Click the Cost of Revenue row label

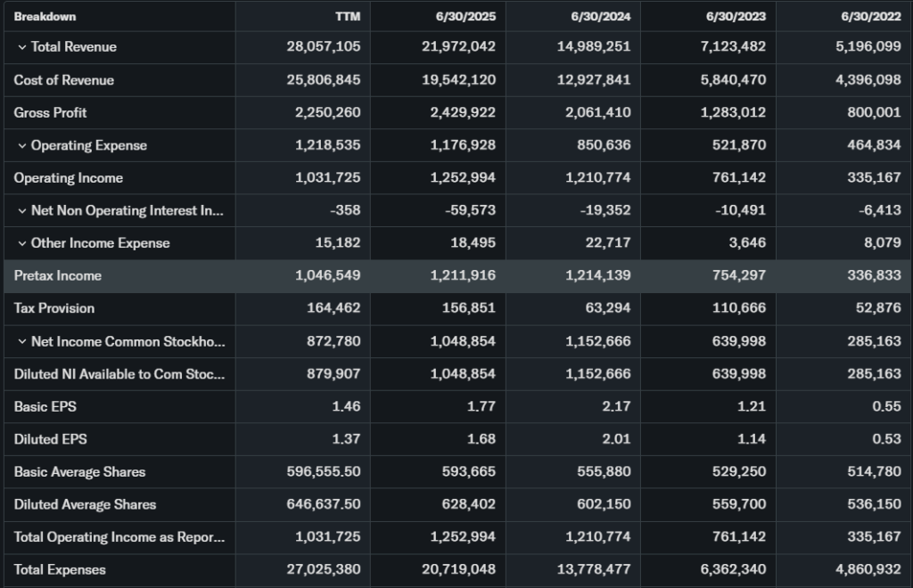point(64,80)
